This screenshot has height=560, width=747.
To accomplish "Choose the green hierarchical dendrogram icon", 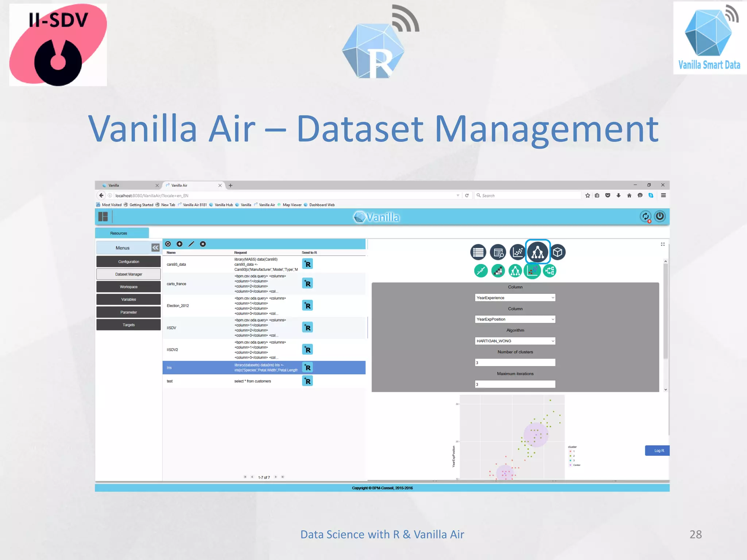I will (x=549, y=271).
